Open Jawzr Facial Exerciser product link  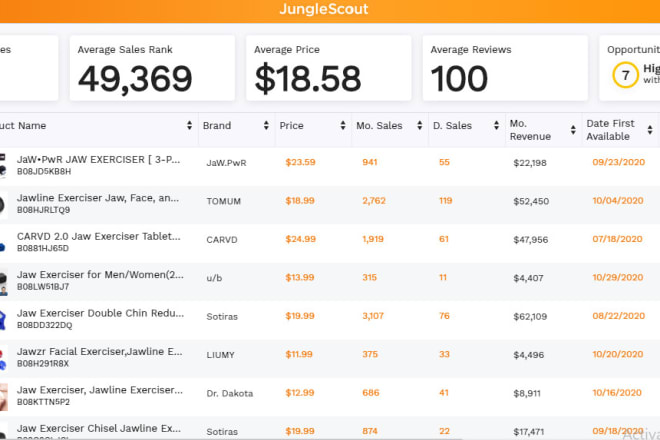pyautogui.click(x=100, y=352)
